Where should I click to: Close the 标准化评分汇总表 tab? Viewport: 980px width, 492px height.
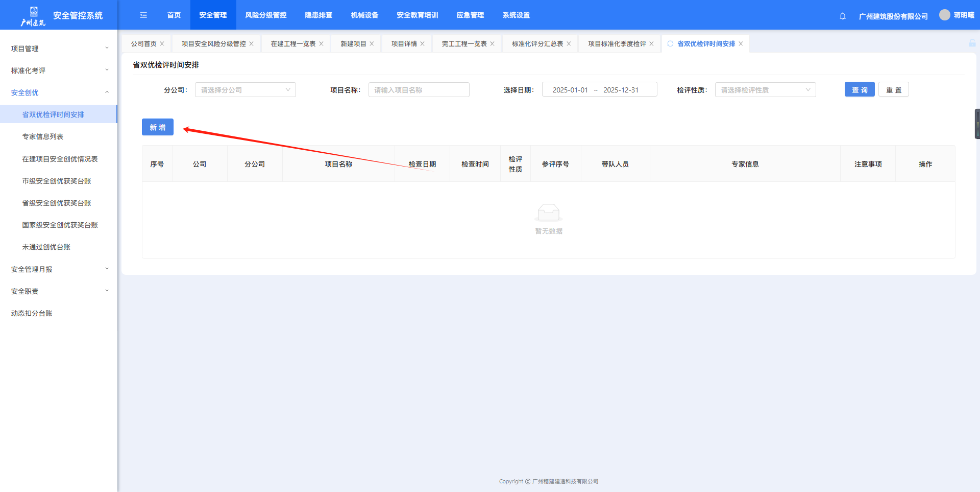[x=569, y=44]
